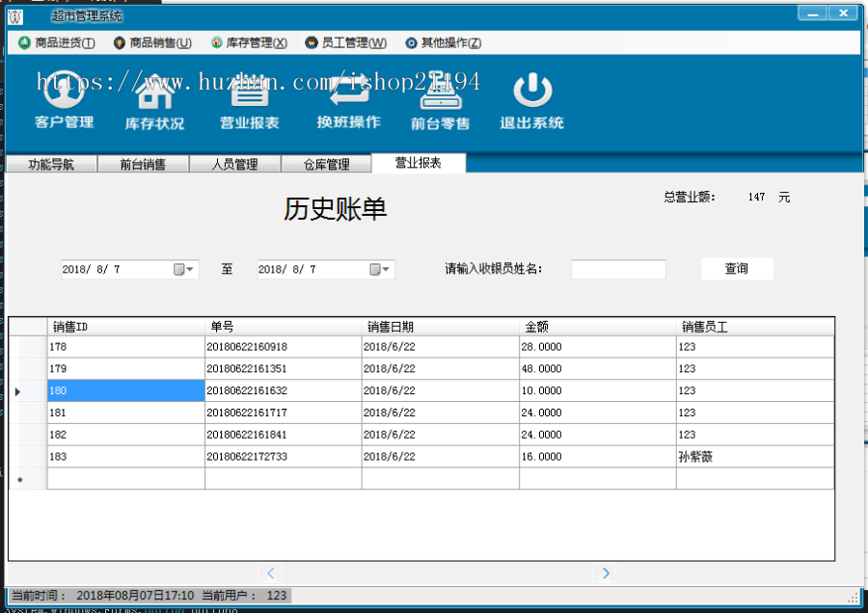
Task: Select the row marker for record 180
Action: (x=17, y=390)
